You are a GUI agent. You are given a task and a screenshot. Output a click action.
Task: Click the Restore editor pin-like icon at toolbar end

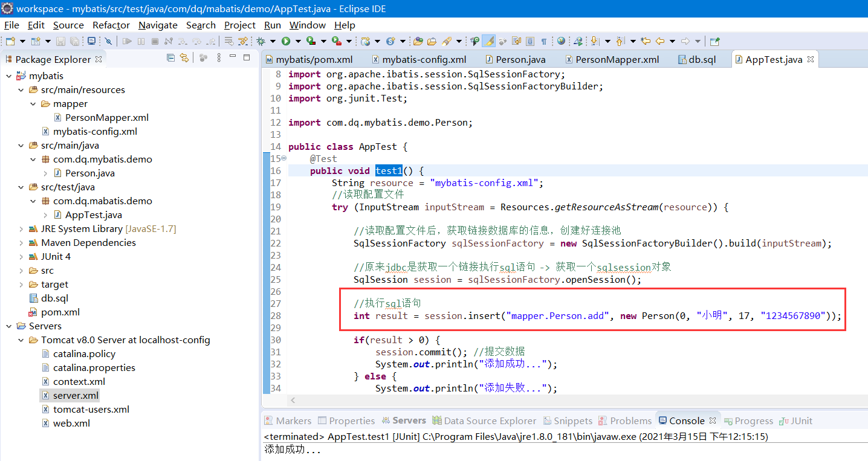coord(715,41)
